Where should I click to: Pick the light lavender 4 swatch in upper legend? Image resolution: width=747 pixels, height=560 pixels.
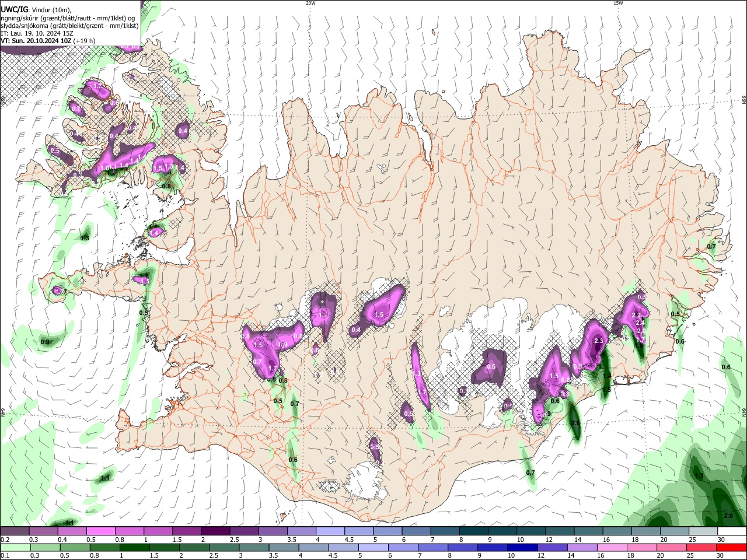330,531
